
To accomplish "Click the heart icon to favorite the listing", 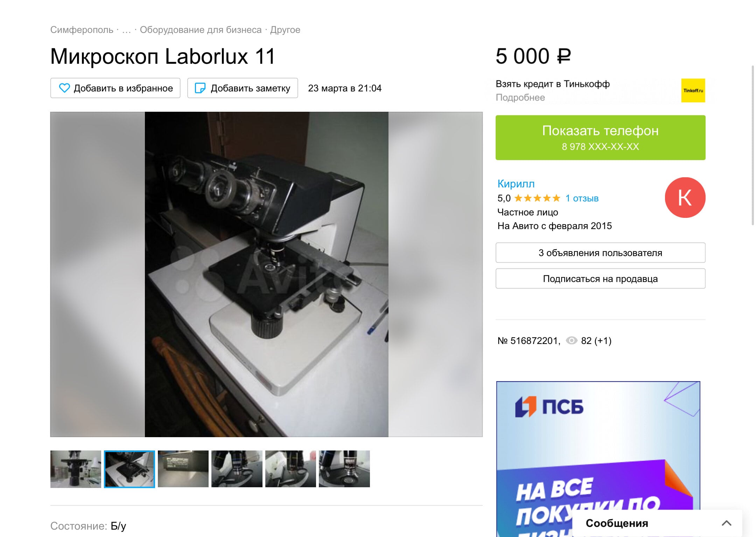I will pos(64,88).
